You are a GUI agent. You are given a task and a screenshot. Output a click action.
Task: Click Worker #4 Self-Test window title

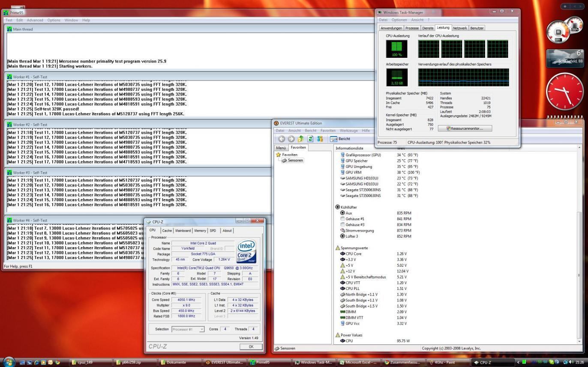tap(30, 220)
